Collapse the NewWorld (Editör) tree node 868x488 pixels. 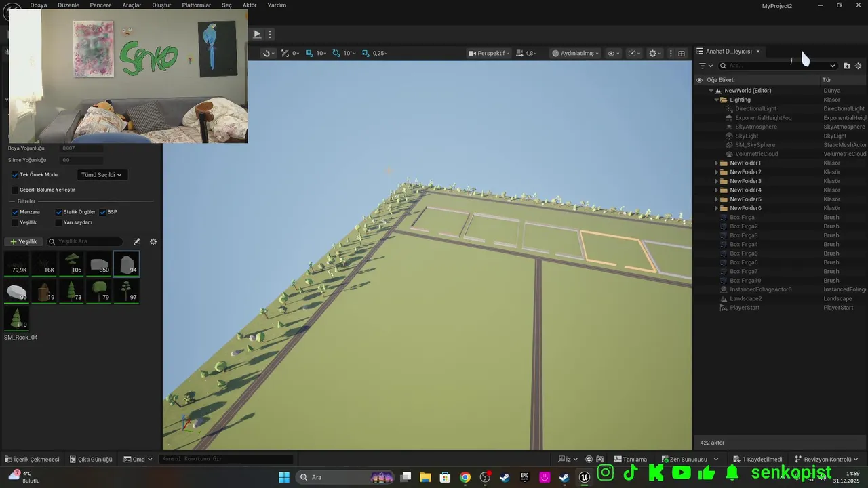point(711,91)
